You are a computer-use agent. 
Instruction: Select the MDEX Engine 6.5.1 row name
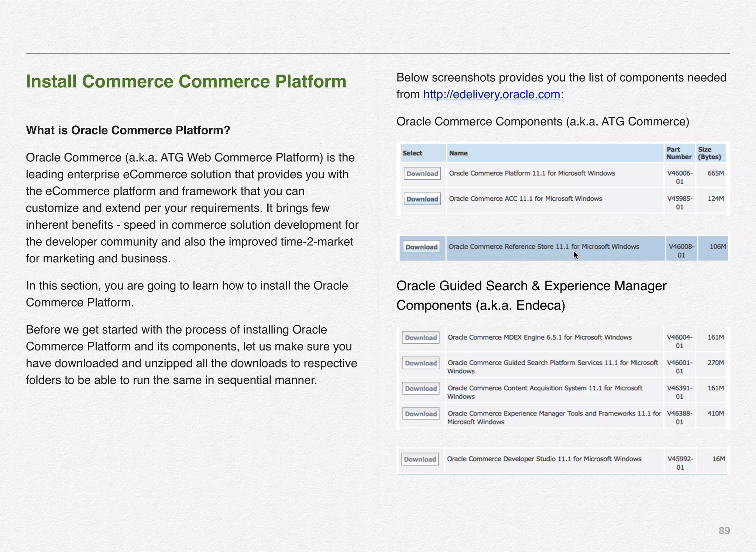pos(539,337)
